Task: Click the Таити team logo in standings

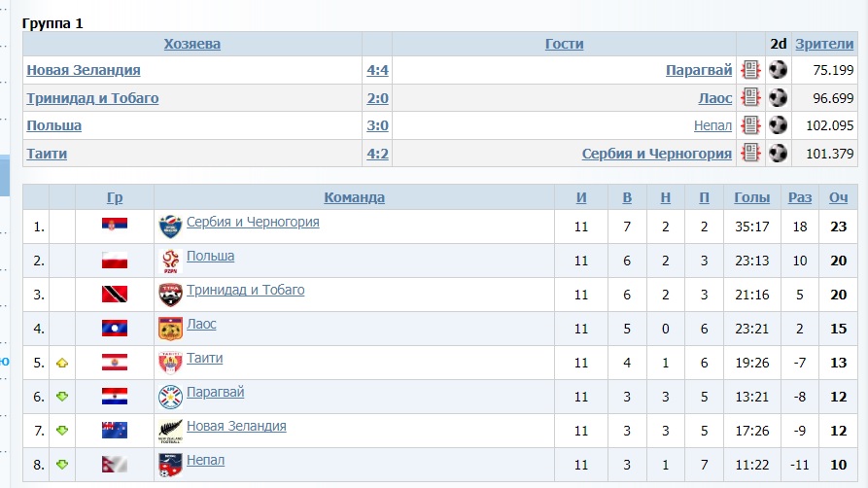Action: coord(170,363)
